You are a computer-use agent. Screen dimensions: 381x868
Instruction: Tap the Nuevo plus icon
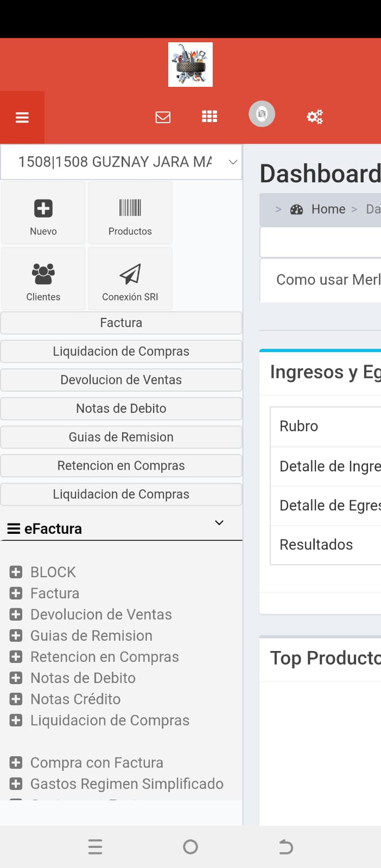pyautogui.click(x=43, y=208)
